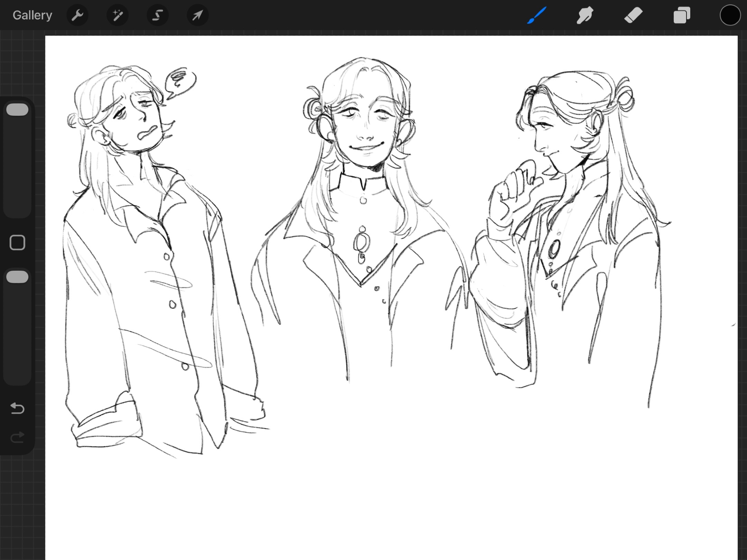Image resolution: width=747 pixels, height=560 pixels.
Task: Undo the last stroke
Action: coord(17,408)
